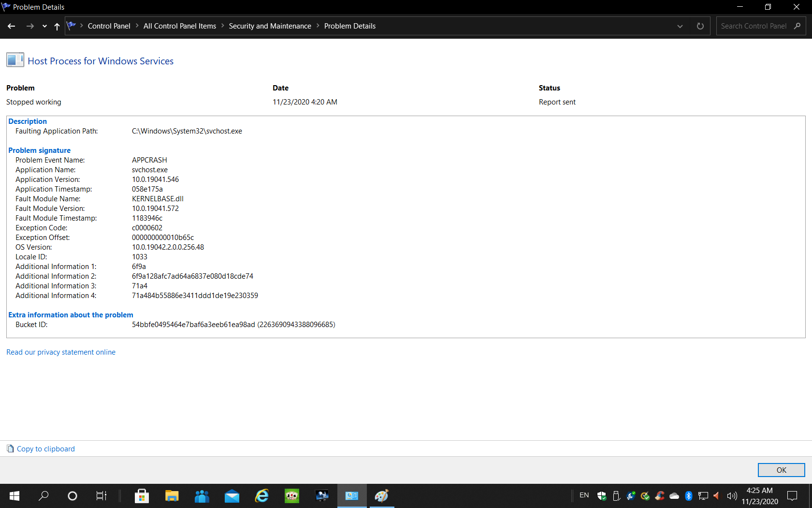Go up one level with Up arrow

click(57, 26)
